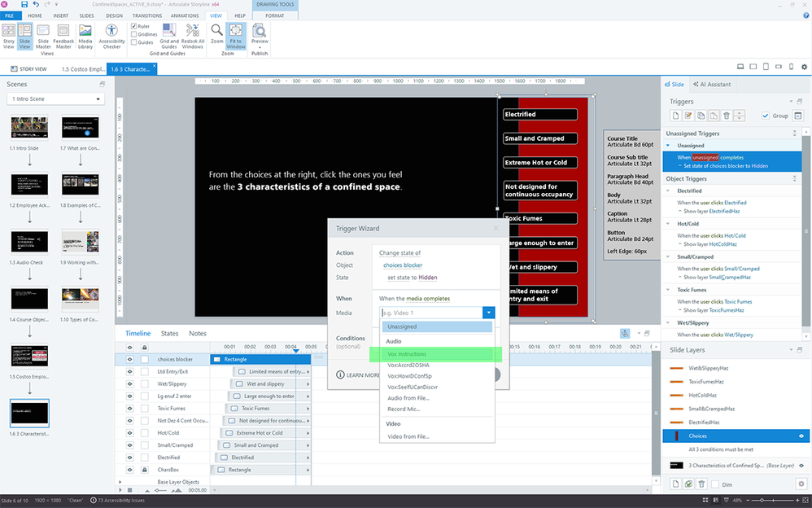812x508 pixels.
Task: Create a new trigger in Triggers panel
Action: [673, 116]
